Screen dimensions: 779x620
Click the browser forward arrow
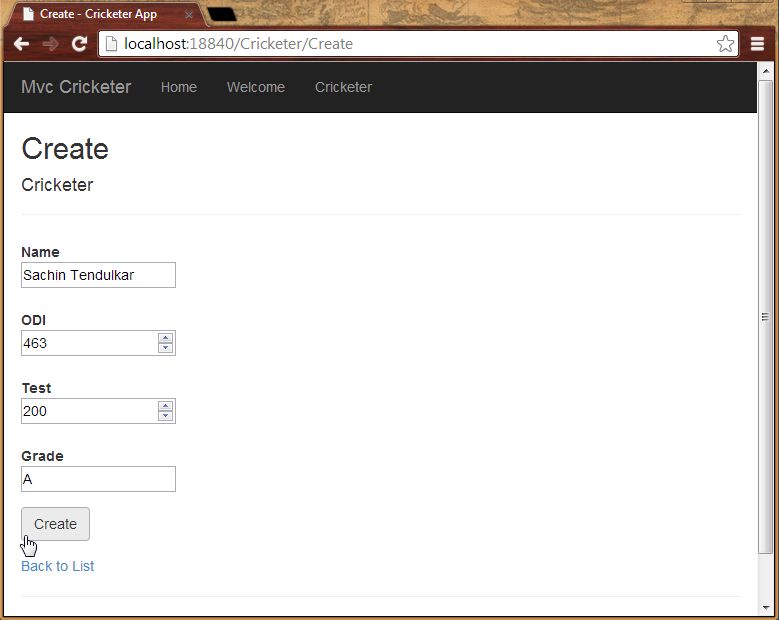coord(50,44)
